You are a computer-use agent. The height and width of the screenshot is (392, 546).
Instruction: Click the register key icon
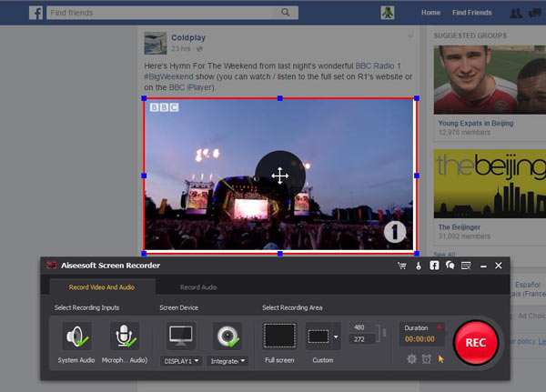(419, 266)
